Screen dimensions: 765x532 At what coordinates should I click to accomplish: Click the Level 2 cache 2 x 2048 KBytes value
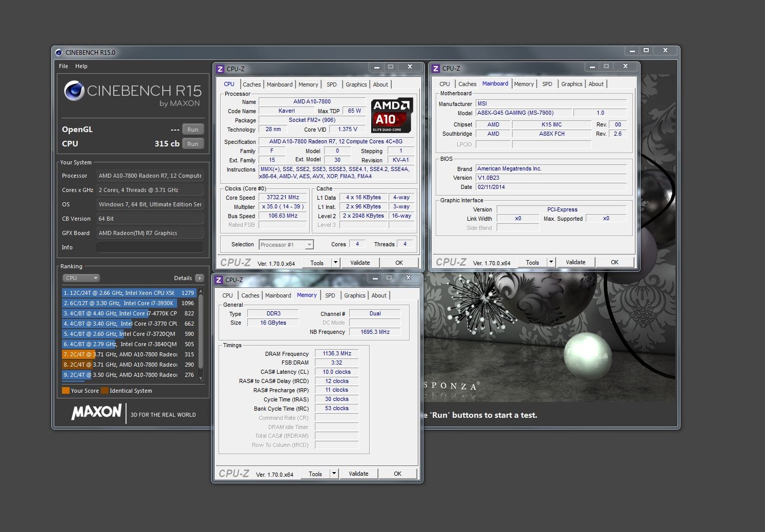[364, 216]
